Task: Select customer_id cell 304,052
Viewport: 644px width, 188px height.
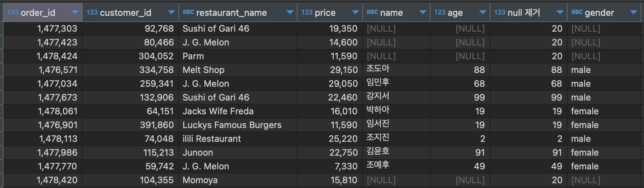Action: coord(131,56)
